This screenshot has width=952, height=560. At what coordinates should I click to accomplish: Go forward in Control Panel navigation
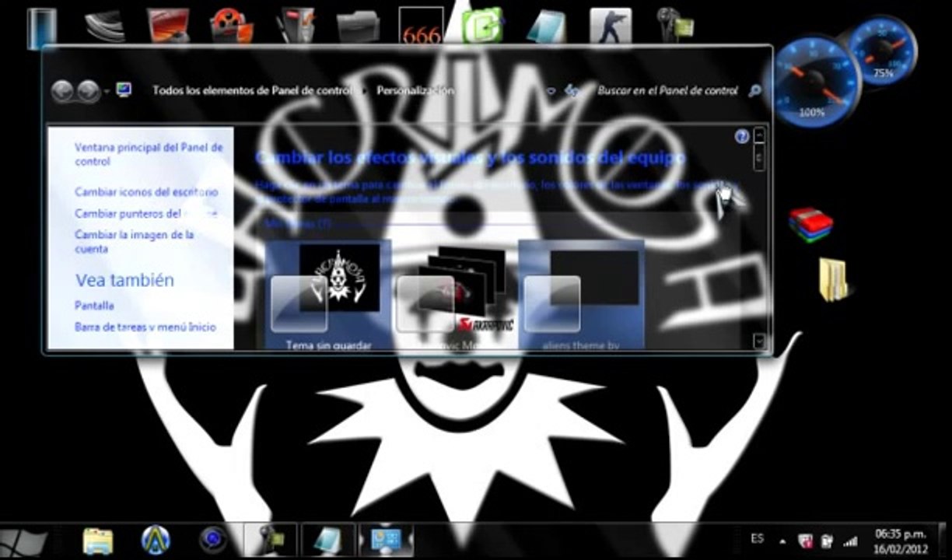pyautogui.click(x=88, y=91)
